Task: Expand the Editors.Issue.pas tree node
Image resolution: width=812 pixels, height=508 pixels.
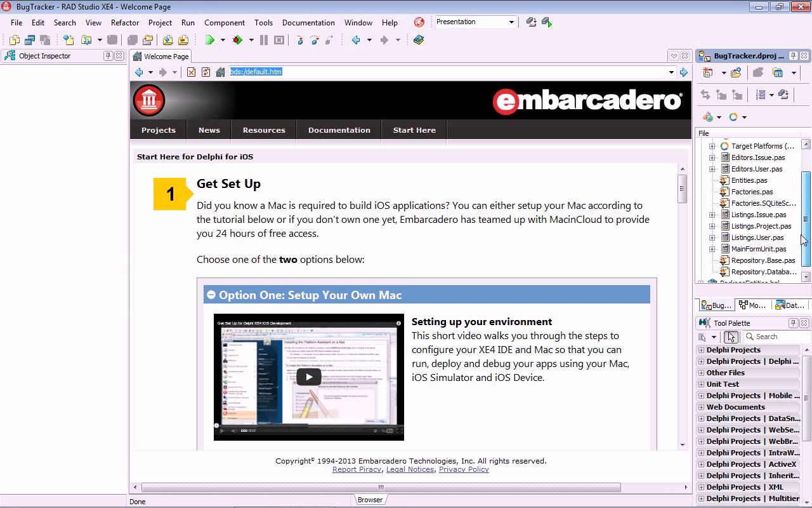Action: [712, 157]
